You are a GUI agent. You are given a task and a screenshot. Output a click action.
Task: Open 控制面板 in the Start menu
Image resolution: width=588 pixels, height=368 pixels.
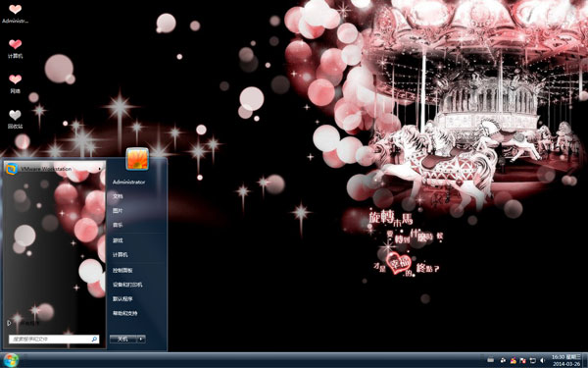[122, 271]
